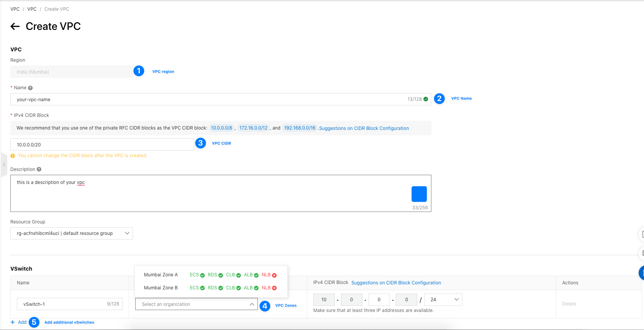Click the back arrow beside Create VPC
This screenshot has height=330, width=644.
[x=15, y=26]
